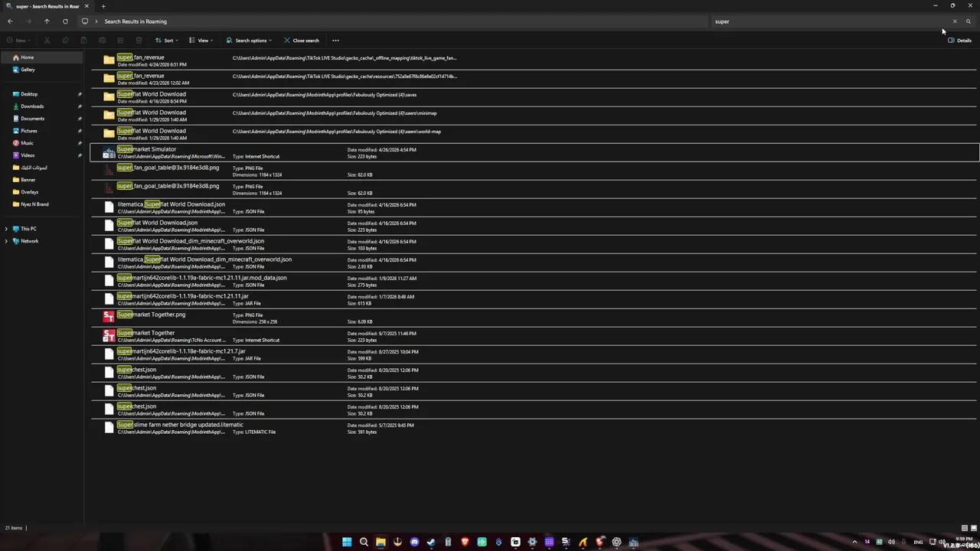Open Search options dropdown

tap(249, 41)
